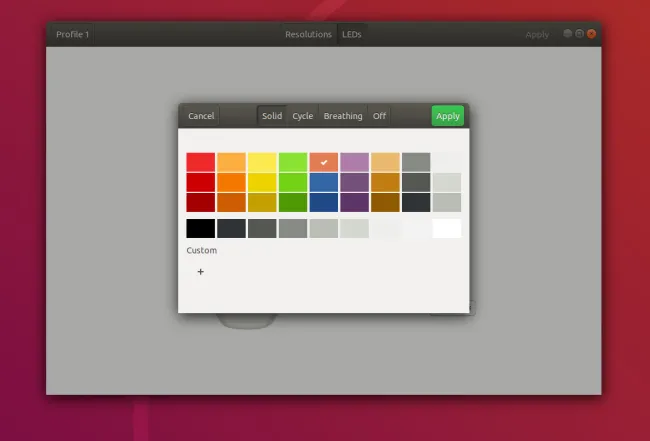
Task: Pick the burnt orange swatch beside dark red
Action: [x=231, y=202]
